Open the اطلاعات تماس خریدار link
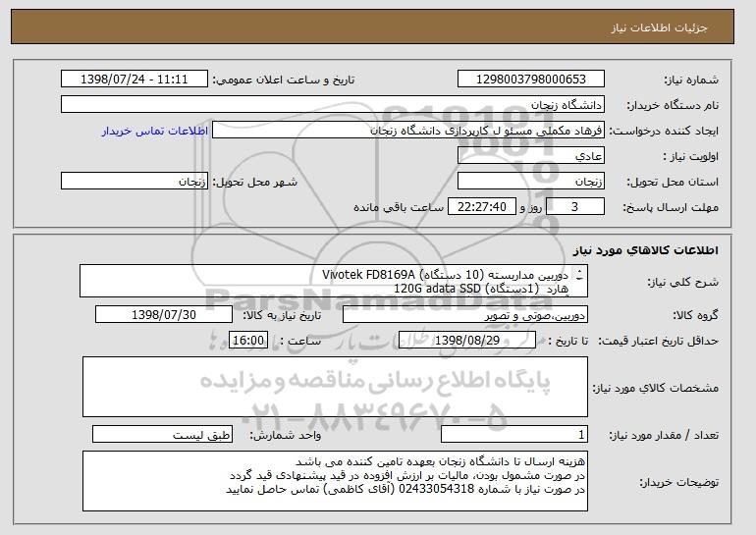The height and width of the screenshot is (535, 756). coord(155,131)
